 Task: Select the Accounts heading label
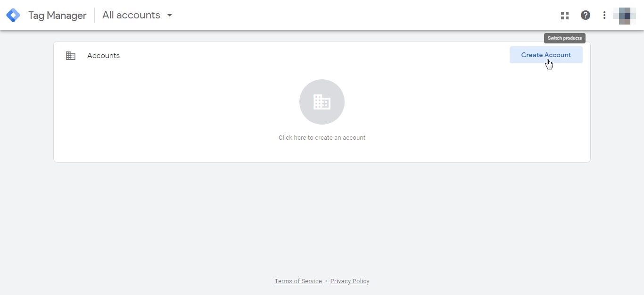coord(103,56)
